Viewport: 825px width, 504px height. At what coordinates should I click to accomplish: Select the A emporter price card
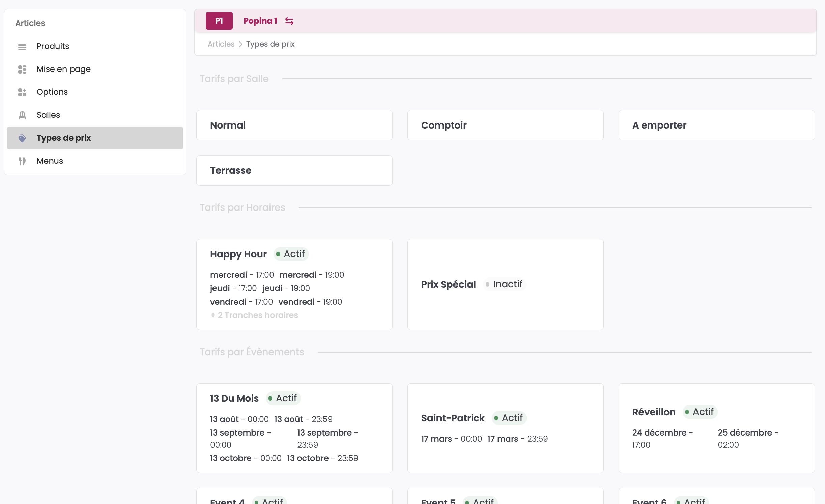point(716,125)
